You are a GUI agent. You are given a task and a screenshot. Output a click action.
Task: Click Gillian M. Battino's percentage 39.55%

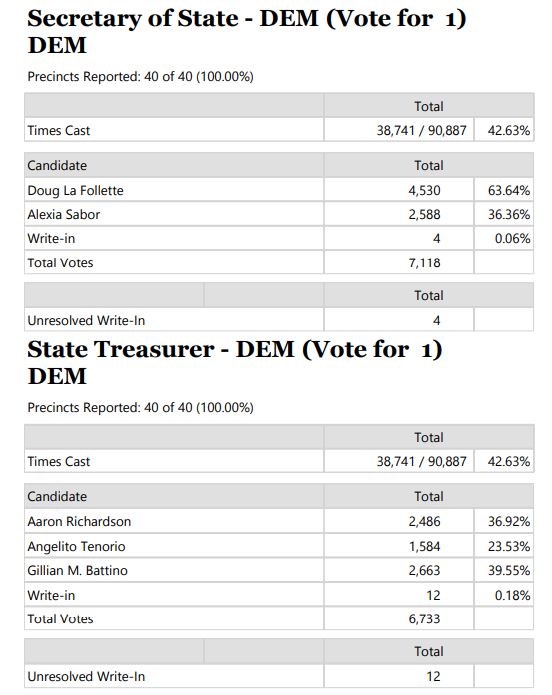(509, 570)
